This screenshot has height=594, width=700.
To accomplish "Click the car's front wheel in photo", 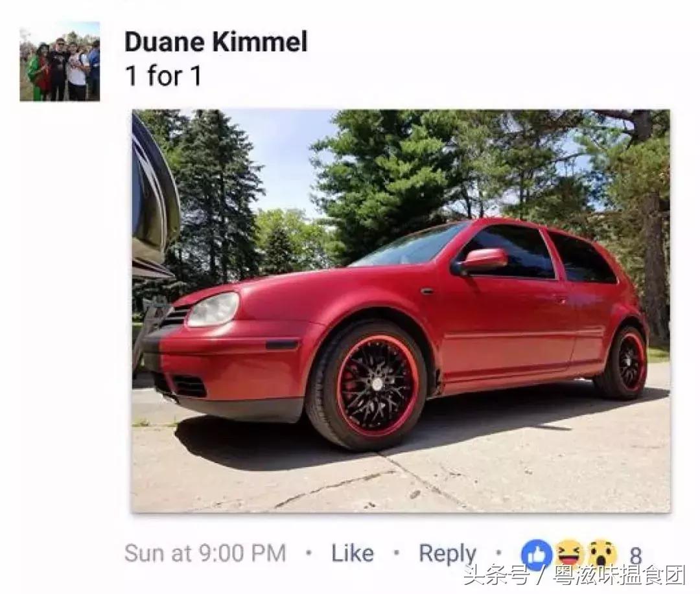I will coord(368,385).
